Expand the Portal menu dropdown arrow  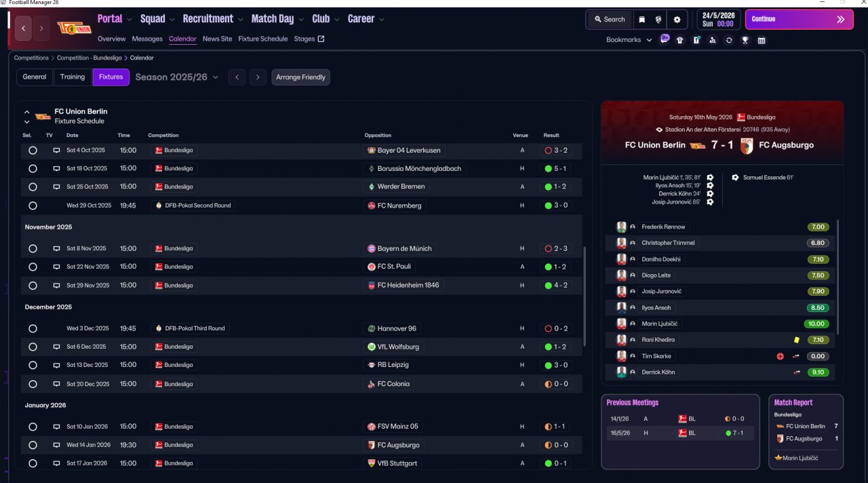tap(129, 20)
